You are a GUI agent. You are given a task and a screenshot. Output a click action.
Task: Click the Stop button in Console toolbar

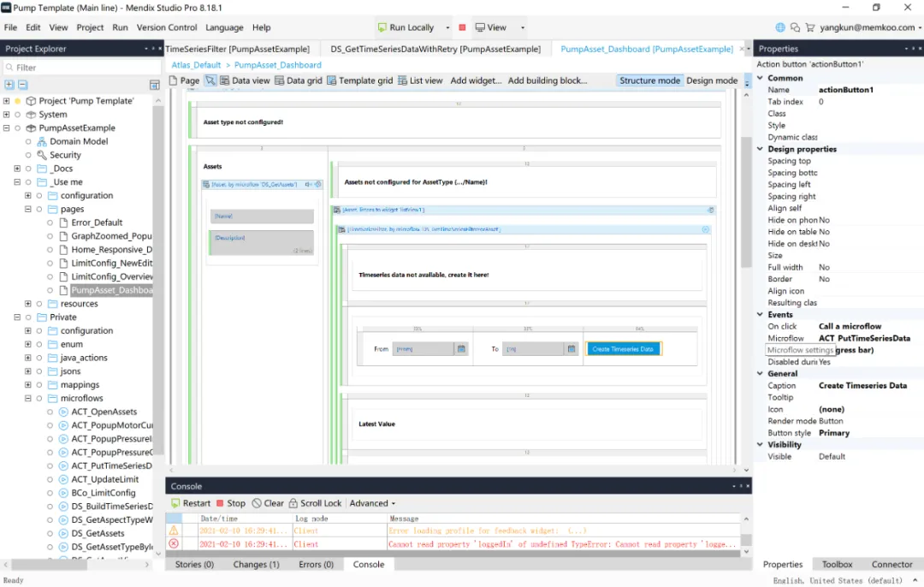click(230, 503)
